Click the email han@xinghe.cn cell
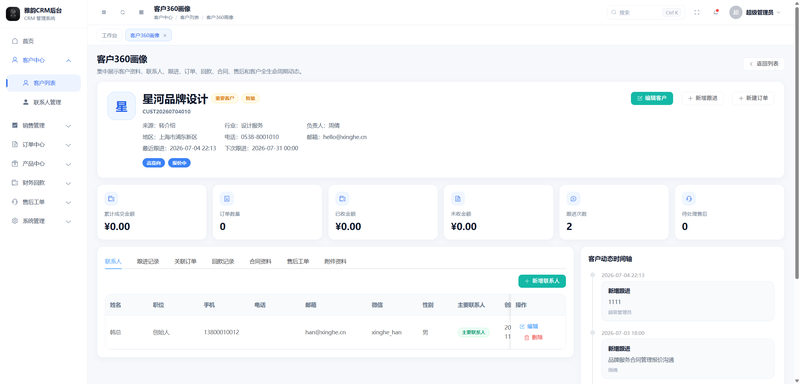This screenshot has height=384, width=800. tap(326, 332)
